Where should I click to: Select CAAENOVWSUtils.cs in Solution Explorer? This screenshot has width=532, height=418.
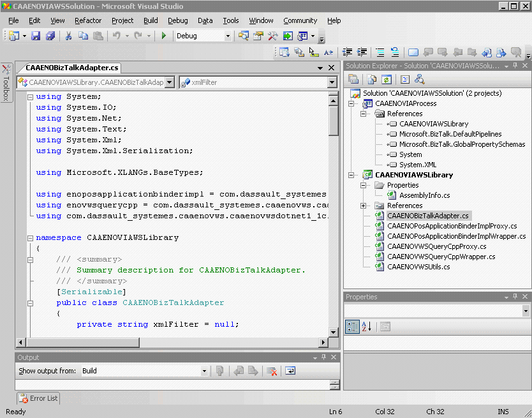[418, 267]
